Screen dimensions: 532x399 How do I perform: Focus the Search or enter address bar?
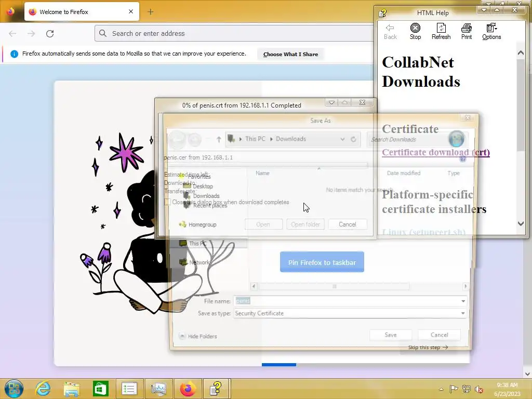(234, 34)
